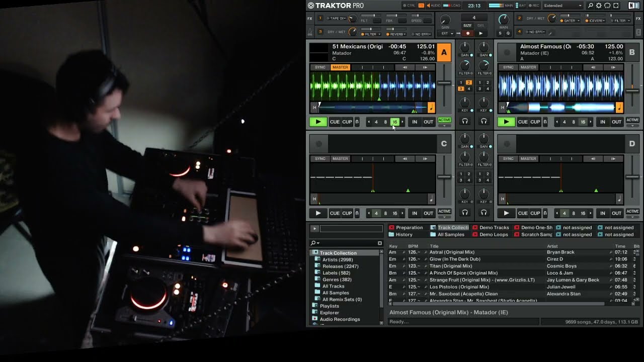Toggle SYNC on Deck C
This screenshot has width=644, height=362.
[320, 159]
